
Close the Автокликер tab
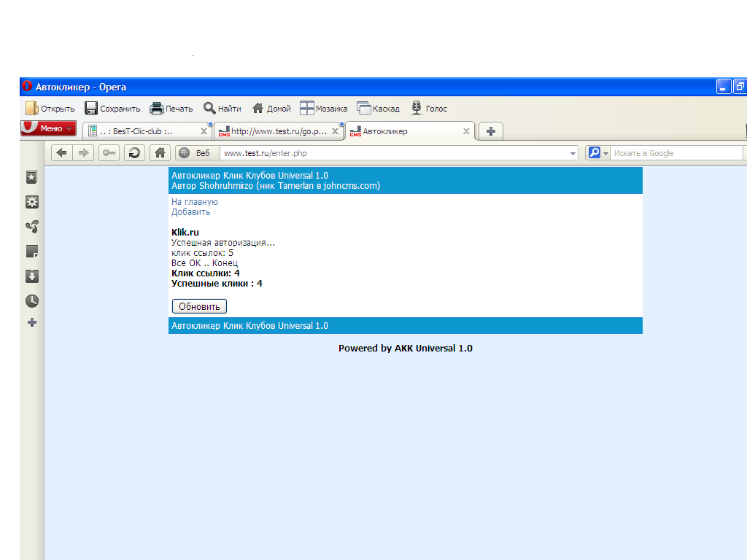click(x=466, y=131)
